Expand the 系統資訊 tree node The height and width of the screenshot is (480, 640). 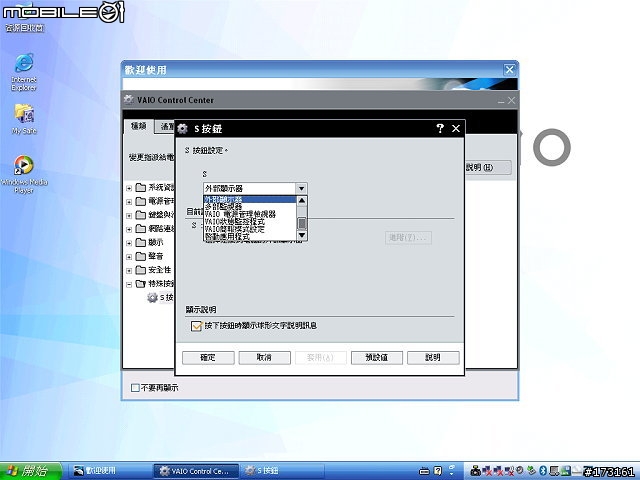coord(129,188)
